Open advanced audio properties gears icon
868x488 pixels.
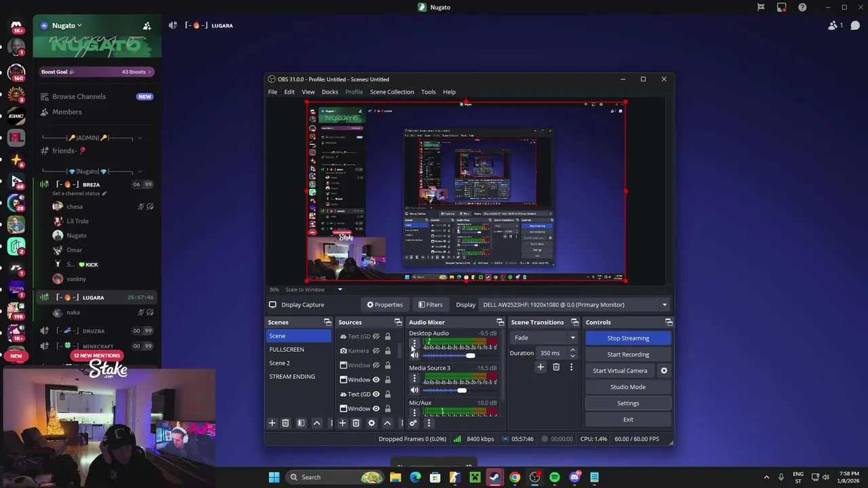coord(413,423)
